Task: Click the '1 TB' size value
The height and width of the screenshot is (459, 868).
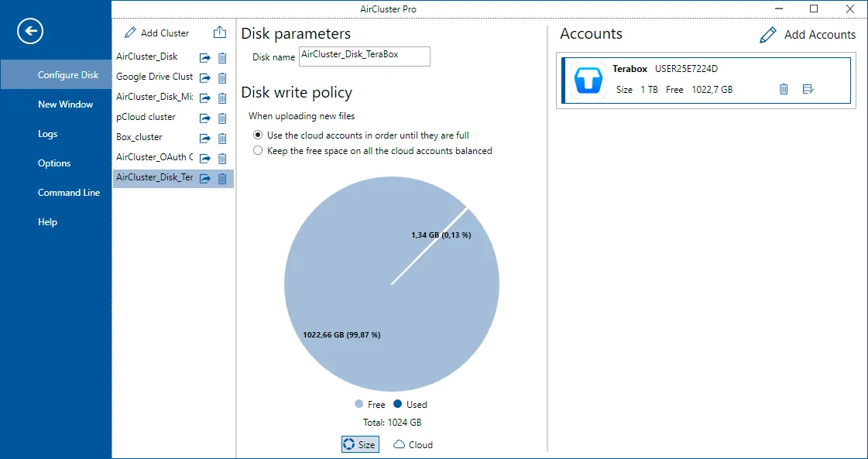Action: 650,90
